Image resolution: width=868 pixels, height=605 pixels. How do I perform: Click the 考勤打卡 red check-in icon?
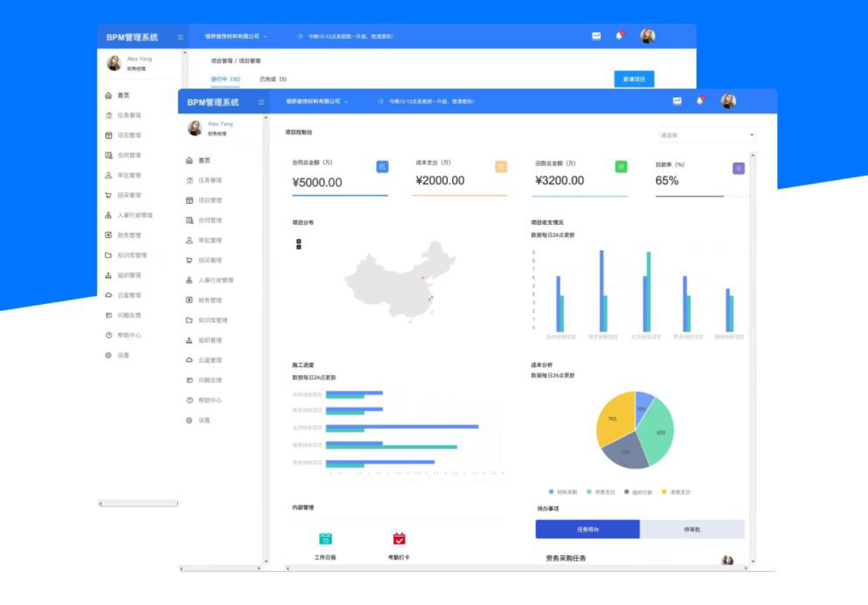point(399,538)
